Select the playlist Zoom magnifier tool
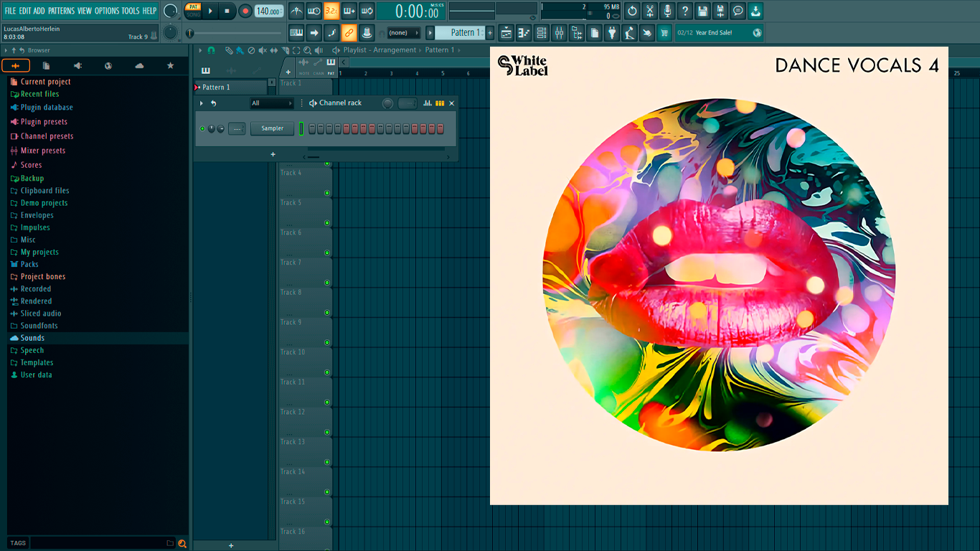The width and height of the screenshot is (980, 551). [307, 50]
